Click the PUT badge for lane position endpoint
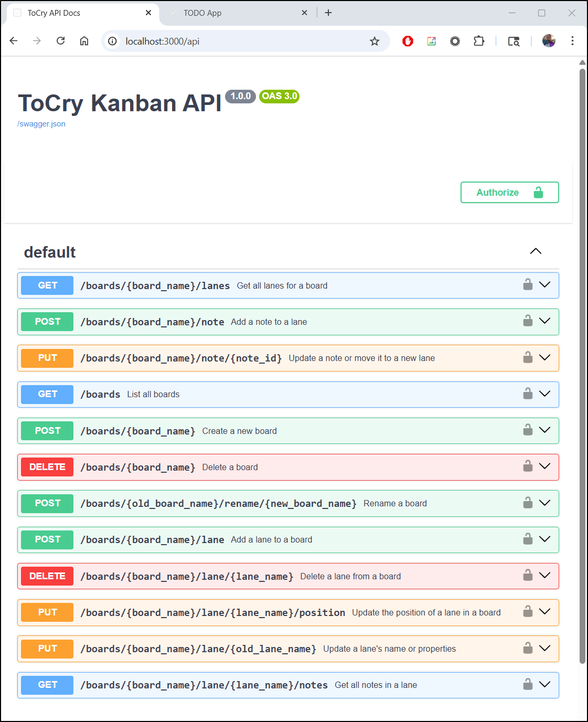Image resolution: width=588 pixels, height=722 pixels. pos(47,612)
